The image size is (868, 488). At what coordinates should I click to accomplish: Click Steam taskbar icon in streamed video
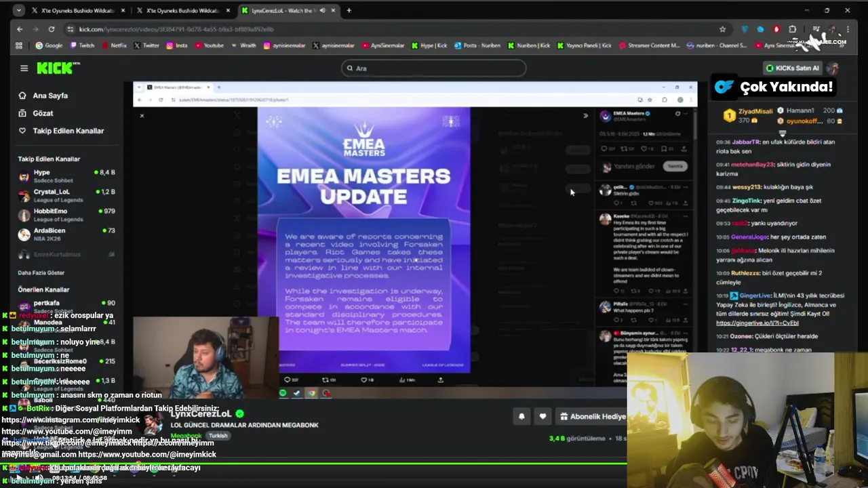tap(297, 392)
